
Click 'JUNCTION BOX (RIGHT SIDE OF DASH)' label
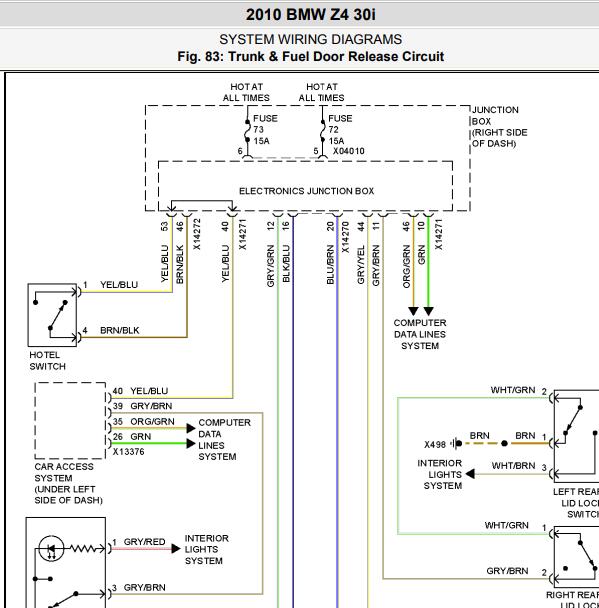[499, 127]
